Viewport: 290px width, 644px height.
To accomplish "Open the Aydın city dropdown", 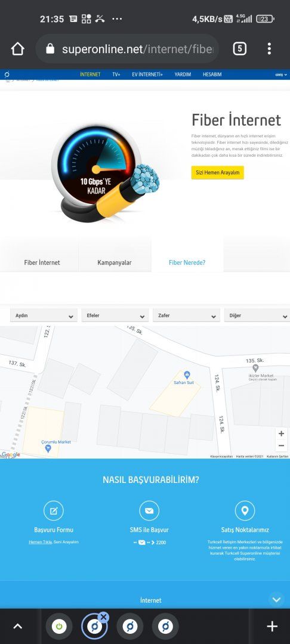I will [x=44, y=316].
